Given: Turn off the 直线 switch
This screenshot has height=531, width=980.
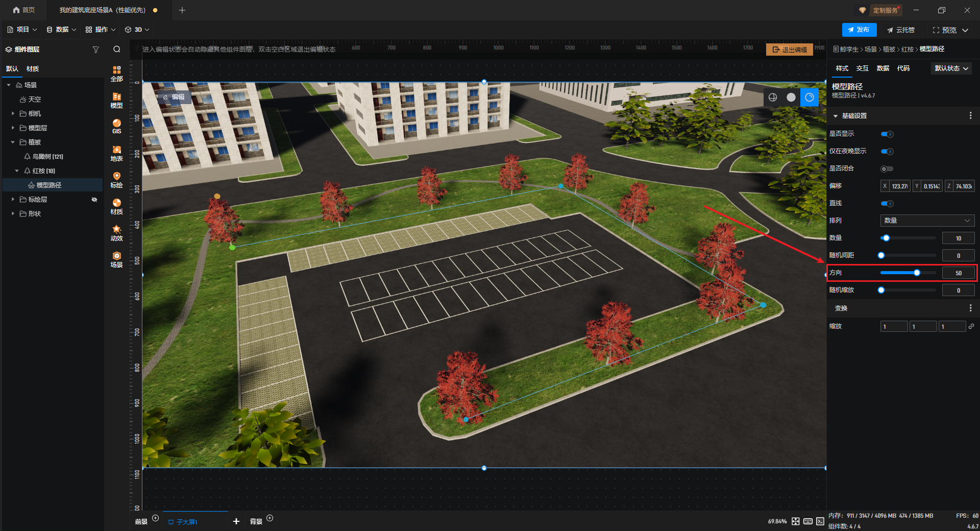Looking at the screenshot, I should pos(887,204).
